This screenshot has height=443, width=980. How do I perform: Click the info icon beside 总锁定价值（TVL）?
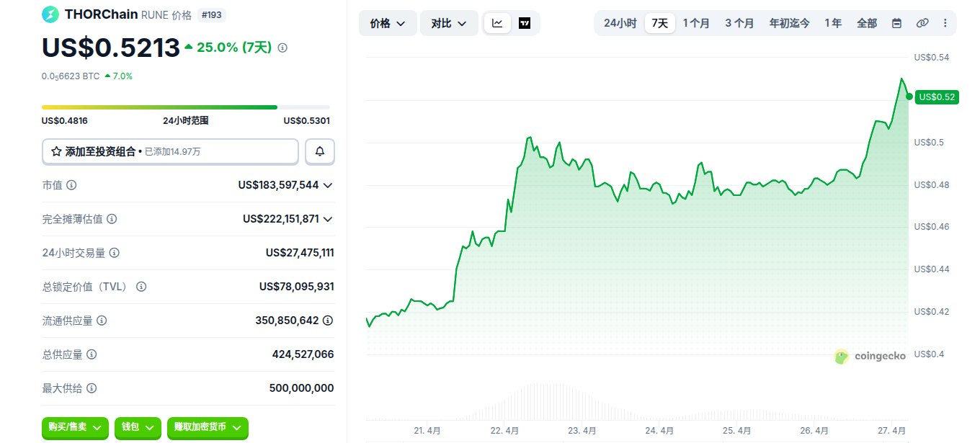point(141,287)
